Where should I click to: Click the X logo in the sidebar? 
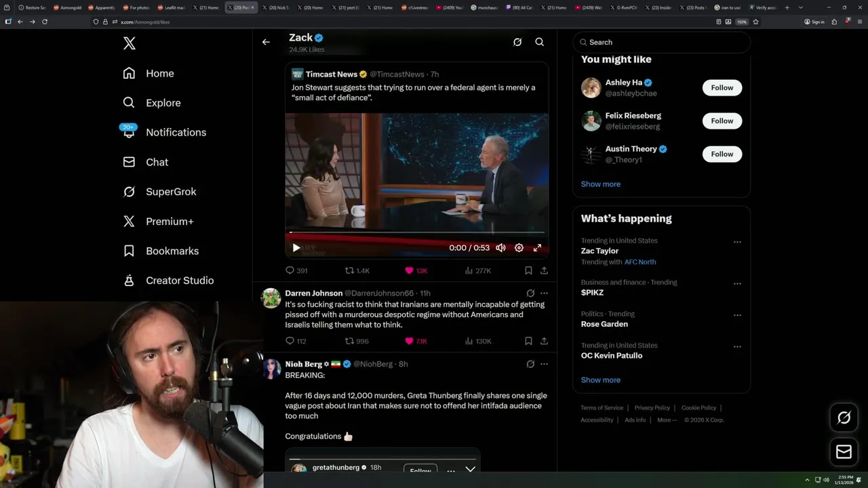pos(130,43)
